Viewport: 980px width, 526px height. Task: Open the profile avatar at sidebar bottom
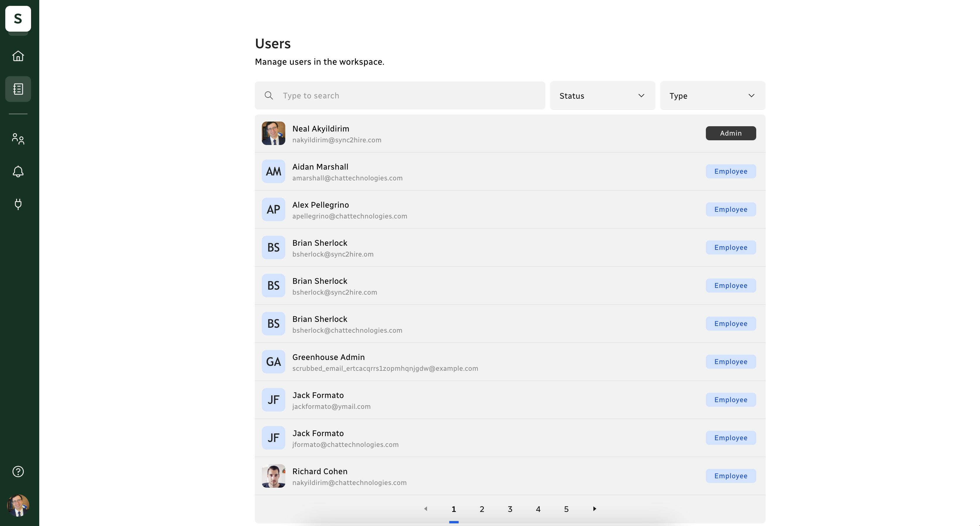(18, 505)
